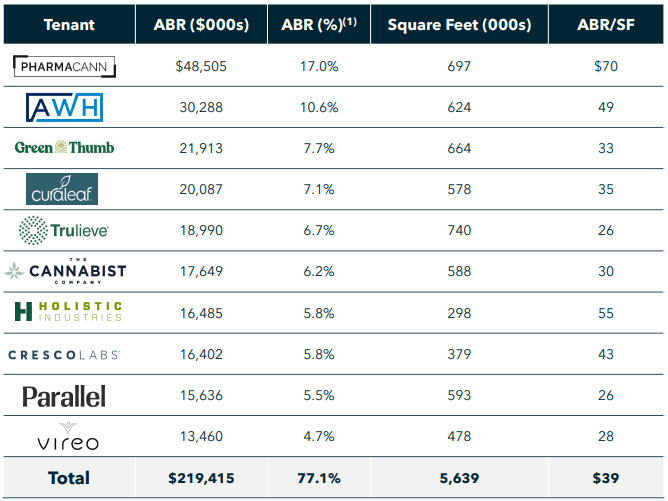
Task: Select the Holistic Industries logo
Action: point(68,312)
